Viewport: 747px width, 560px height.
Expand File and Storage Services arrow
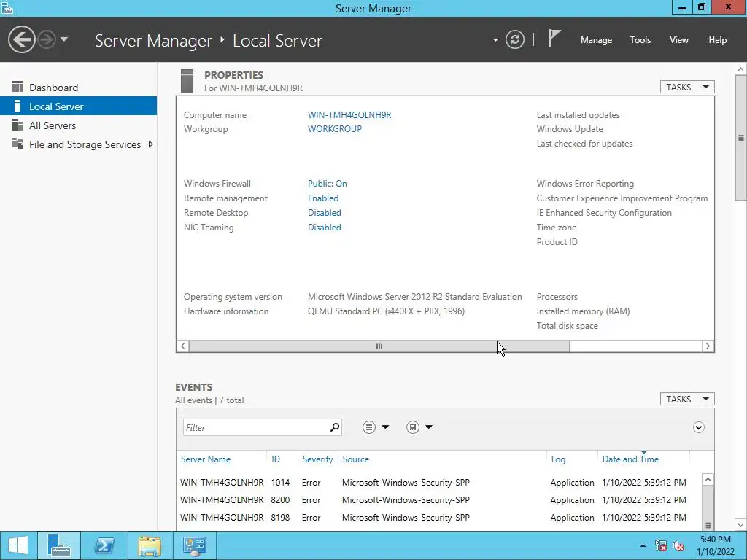[151, 144]
